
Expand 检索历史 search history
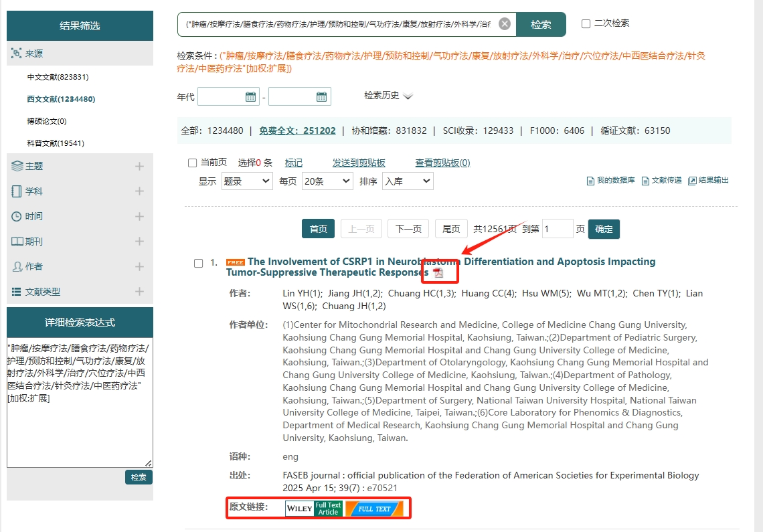coord(388,96)
